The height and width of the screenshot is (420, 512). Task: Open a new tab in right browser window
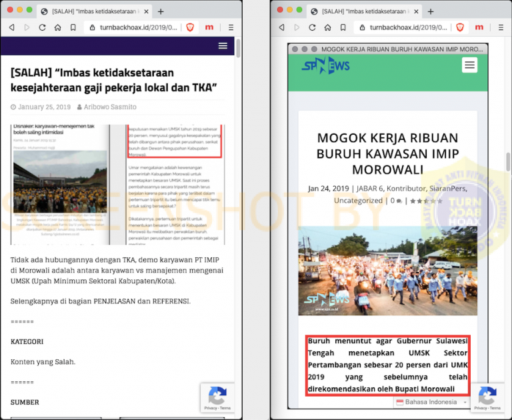click(x=431, y=11)
